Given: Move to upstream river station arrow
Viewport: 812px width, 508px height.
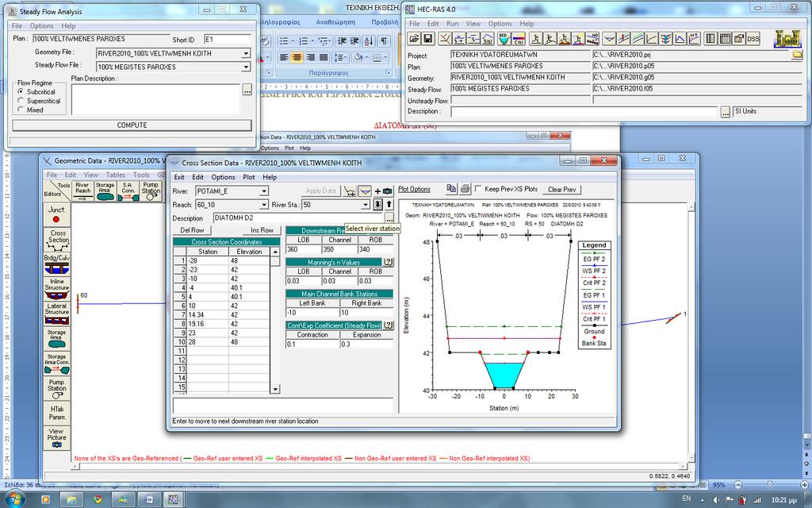Looking at the screenshot, I should pyautogui.click(x=389, y=204).
